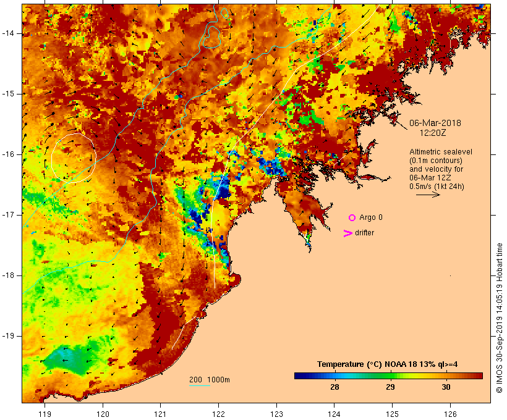Click the '122' longitude axis label

tap(219, 414)
